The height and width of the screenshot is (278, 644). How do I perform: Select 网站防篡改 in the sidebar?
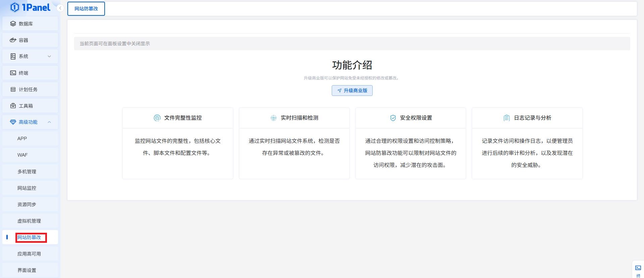30,237
